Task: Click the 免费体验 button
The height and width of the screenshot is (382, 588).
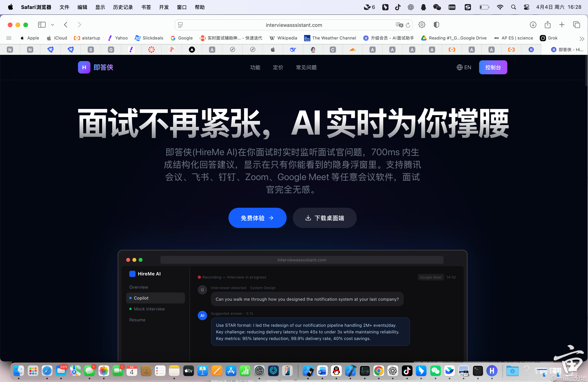Action: click(257, 218)
